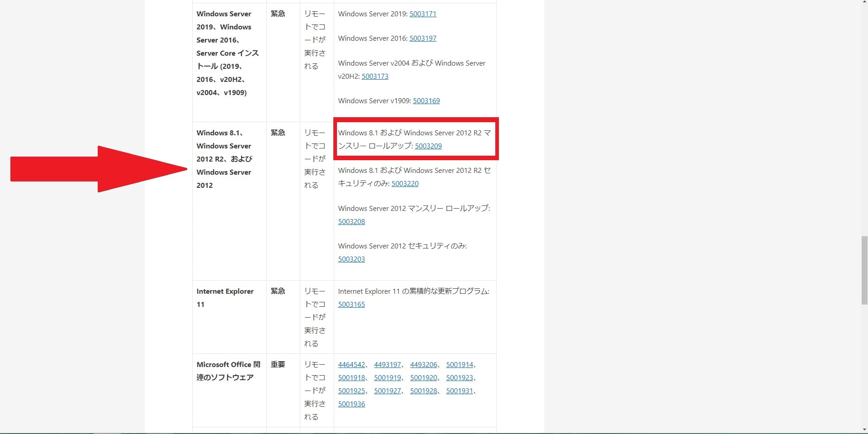
Task: Select 'Windows Server v1909:' label text
Action: point(375,101)
